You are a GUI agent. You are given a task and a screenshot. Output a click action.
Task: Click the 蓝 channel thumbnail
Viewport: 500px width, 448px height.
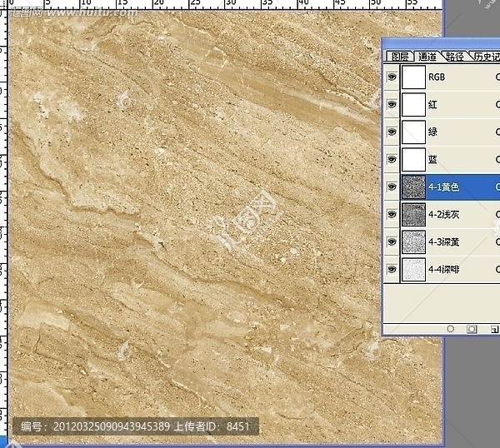413,159
